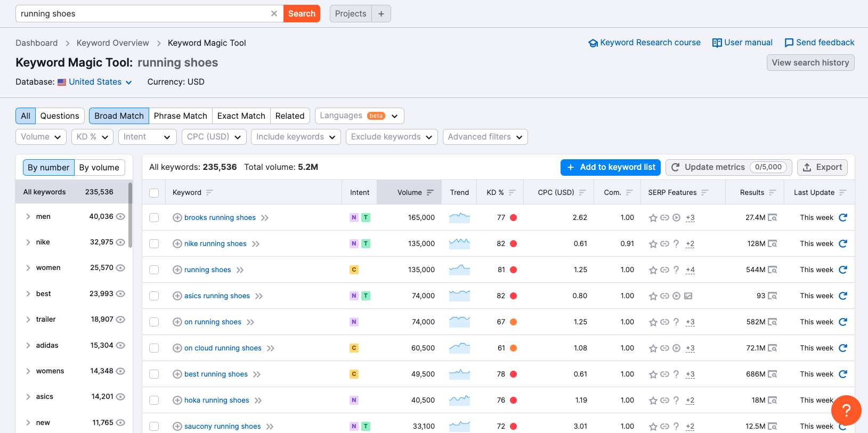Image resolution: width=868 pixels, height=433 pixels.
Task: Refresh metrics for nike running shoes row
Action: point(843,243)
